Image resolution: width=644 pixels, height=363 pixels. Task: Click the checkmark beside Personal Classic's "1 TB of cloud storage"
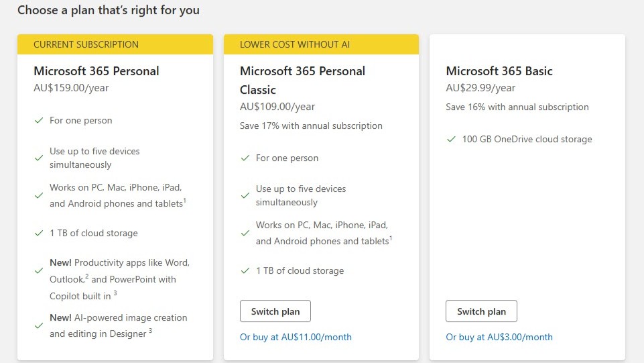(x=245, y=271)
